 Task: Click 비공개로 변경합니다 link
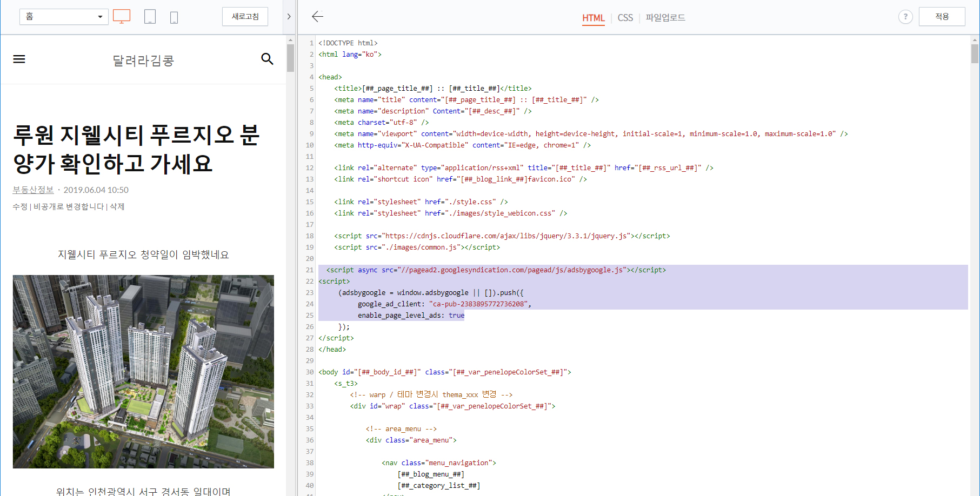[69, 206]
